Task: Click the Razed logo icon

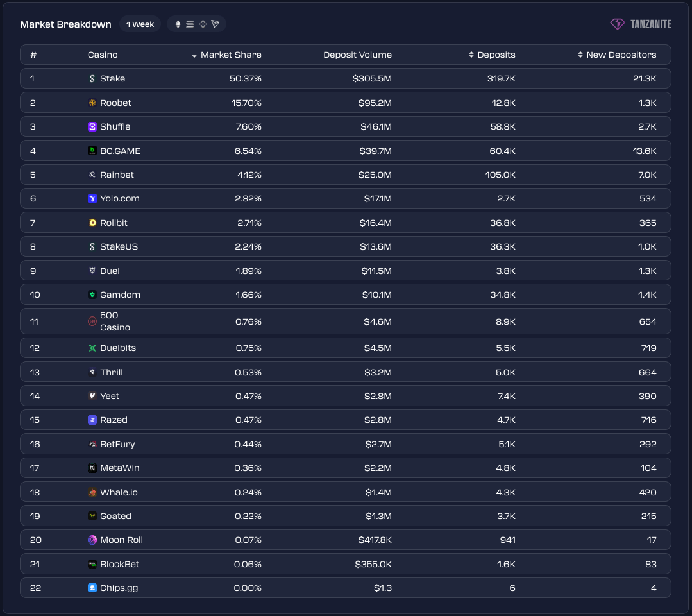Action: tap(92, 420)
